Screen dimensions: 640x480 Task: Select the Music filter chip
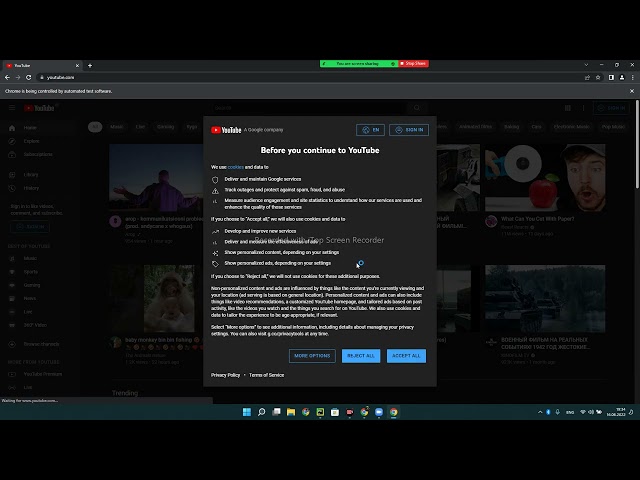click(116, 127)
